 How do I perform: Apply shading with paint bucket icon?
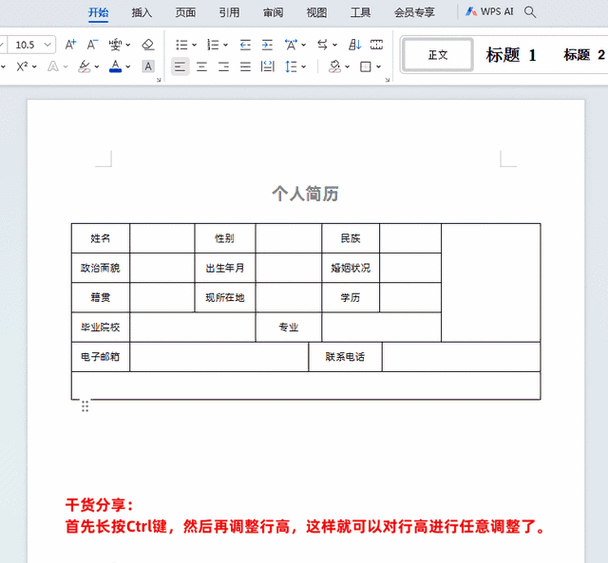pos(334,67)
